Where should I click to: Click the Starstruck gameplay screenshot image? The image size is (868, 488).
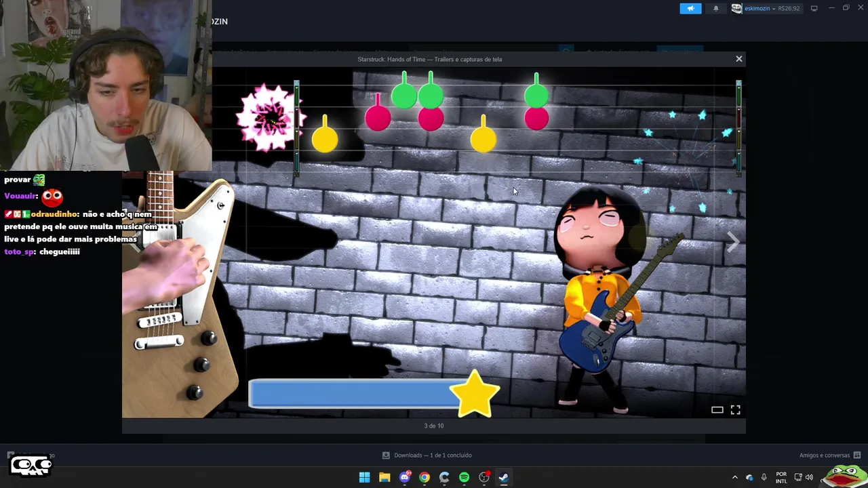pos(434,242)
